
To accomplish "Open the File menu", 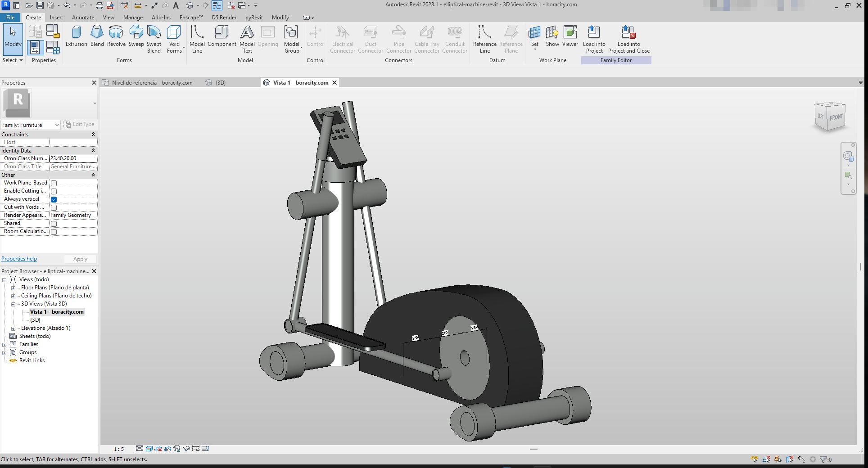I will click(10, 18).
